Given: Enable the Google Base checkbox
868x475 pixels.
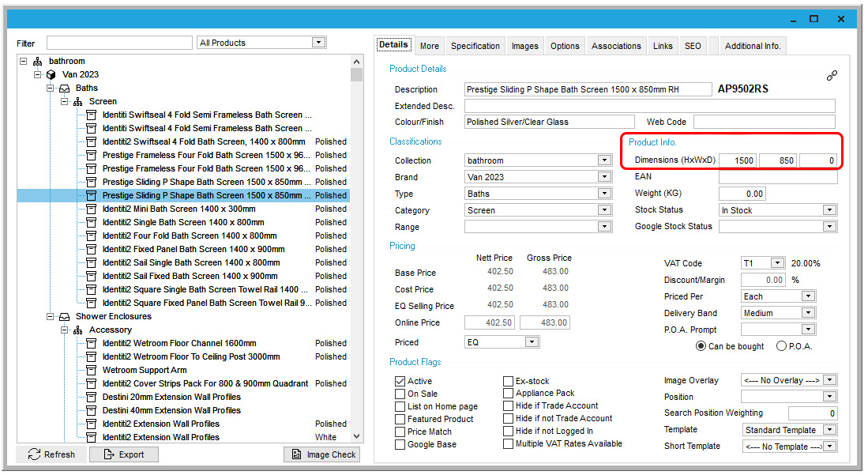Looking at the screenshot, I should click(x=400, y=444).
